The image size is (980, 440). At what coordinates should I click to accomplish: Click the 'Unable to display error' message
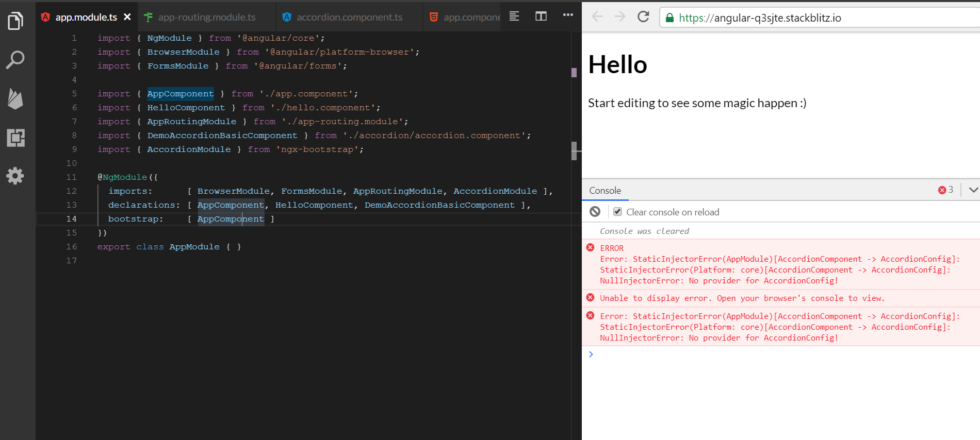click(742, 298)
